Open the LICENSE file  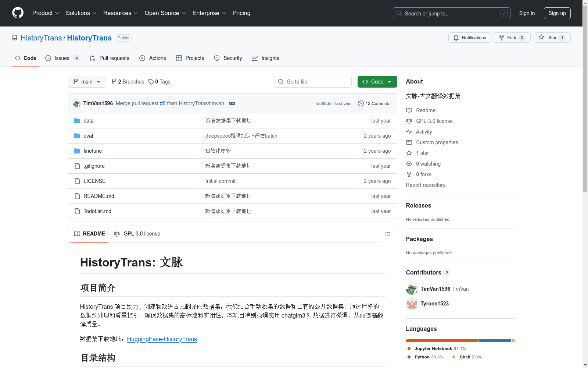point(94,181)
